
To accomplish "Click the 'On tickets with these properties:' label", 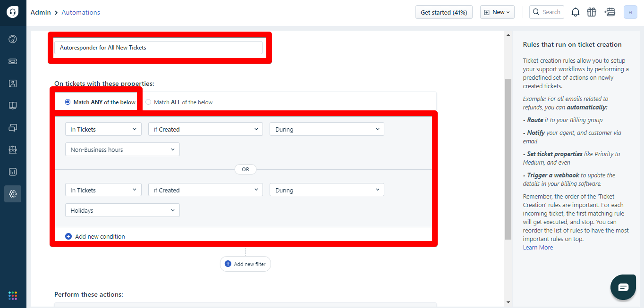I will pos(104,83).
